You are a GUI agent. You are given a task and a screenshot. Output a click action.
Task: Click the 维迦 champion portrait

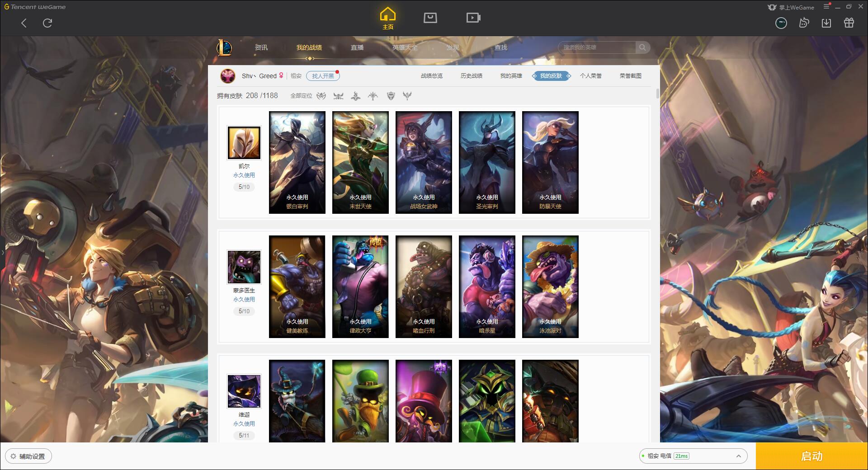pyautogui.click(x=244, y=391)
